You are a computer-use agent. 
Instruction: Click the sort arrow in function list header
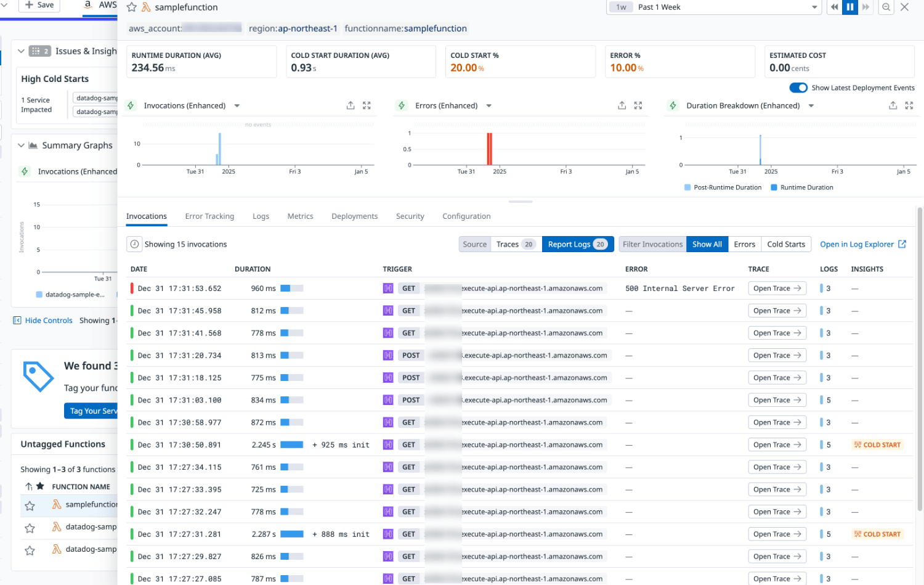coord(28,486)
